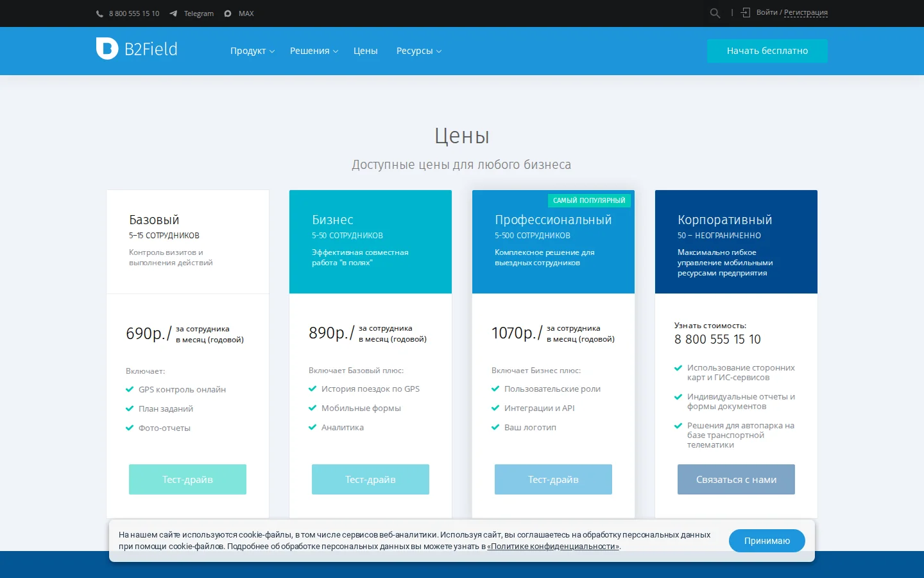Click the 5–15 СОТРУДНИКОВ label
924x578 pixels.
pyautogui.click(x=164, y=236)
